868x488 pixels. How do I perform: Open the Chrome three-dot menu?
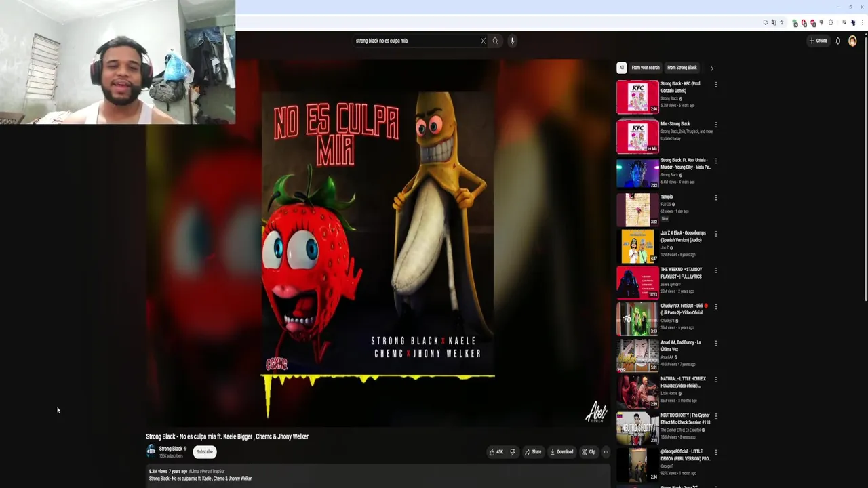pos(862,22)
